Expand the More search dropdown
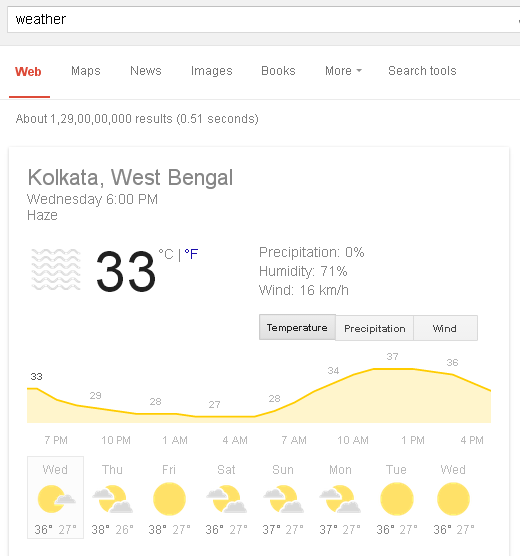 click(343, 71)
